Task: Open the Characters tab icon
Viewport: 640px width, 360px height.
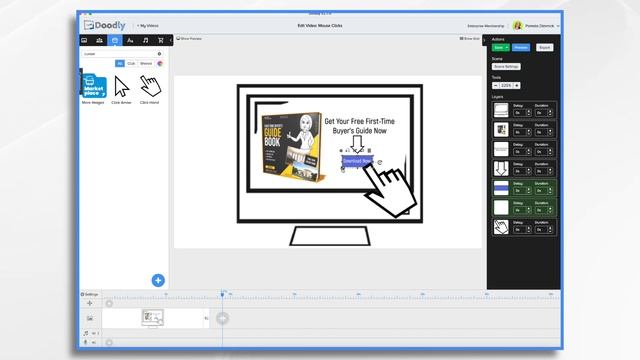Action: 99,40
